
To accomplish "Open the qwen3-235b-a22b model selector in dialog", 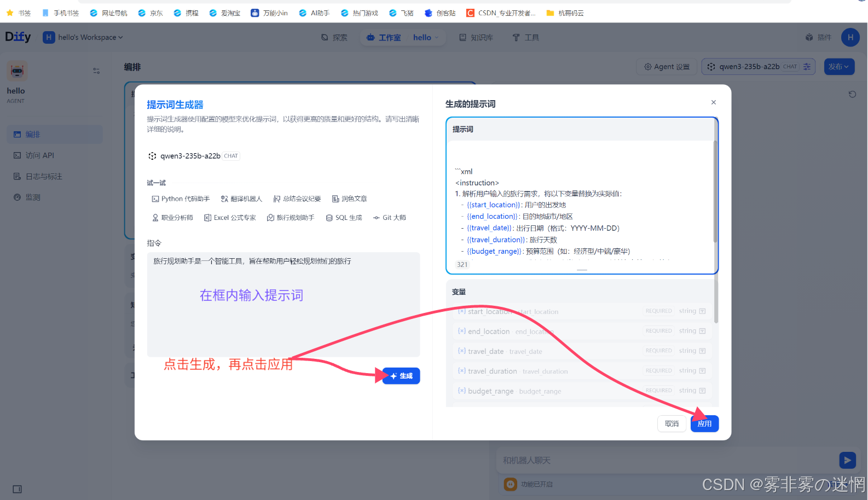I will tap(194, 156).
